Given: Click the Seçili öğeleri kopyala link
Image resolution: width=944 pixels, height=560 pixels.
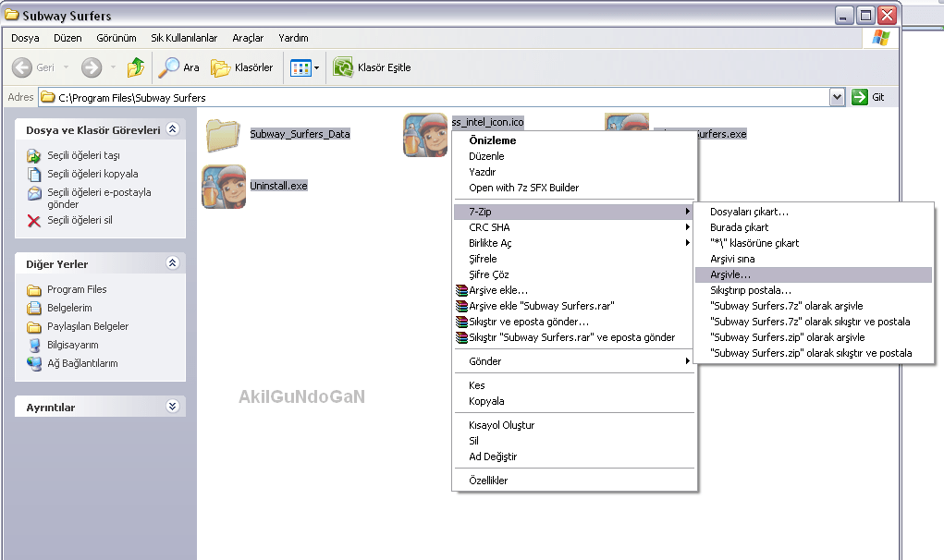Looking at the screenshot, I should (92, 174).
